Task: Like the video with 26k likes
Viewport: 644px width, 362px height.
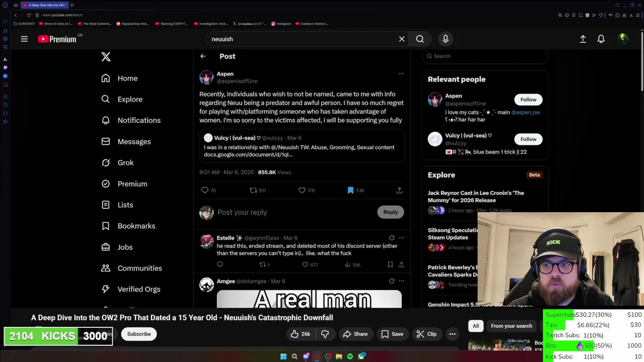Action: [300, 334]
